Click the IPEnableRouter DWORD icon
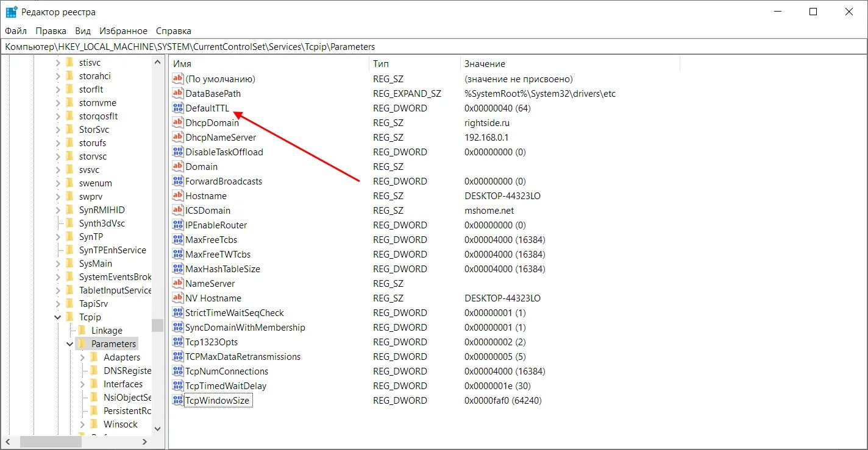 (x=178, y=225)
